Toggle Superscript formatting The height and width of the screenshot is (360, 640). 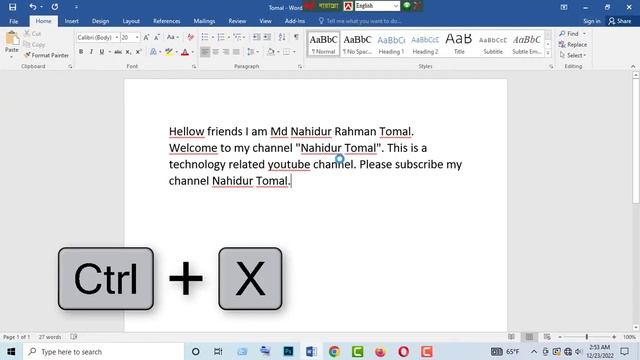coord(138,52)
